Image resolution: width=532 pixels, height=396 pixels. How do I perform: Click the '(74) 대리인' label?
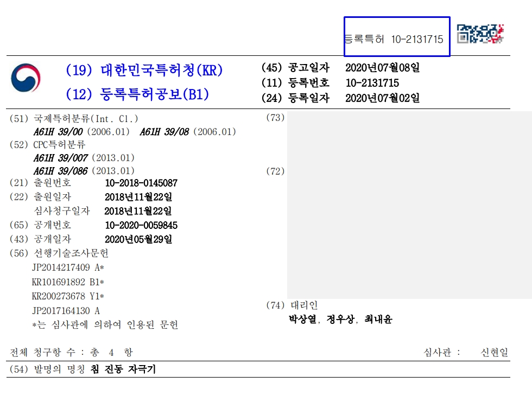(292, 305)
